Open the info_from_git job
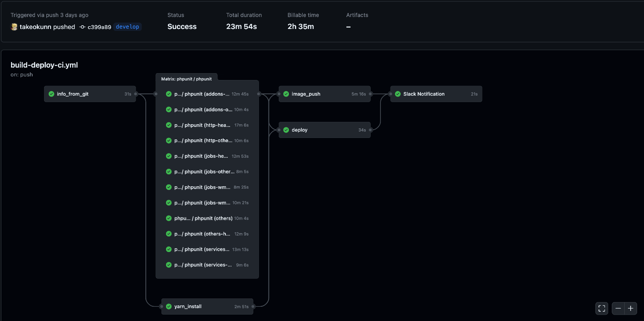The height and width of the screenshot is (321, 644). (90, 94)
